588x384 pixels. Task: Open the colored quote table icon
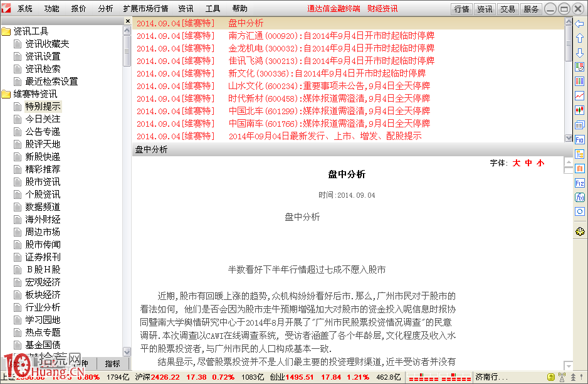579,81
